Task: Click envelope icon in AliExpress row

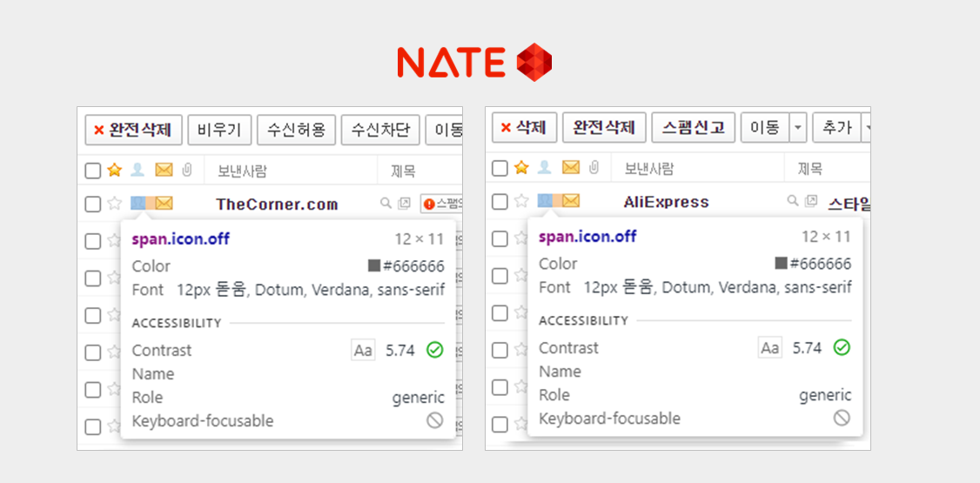Action: coord(571,200)
